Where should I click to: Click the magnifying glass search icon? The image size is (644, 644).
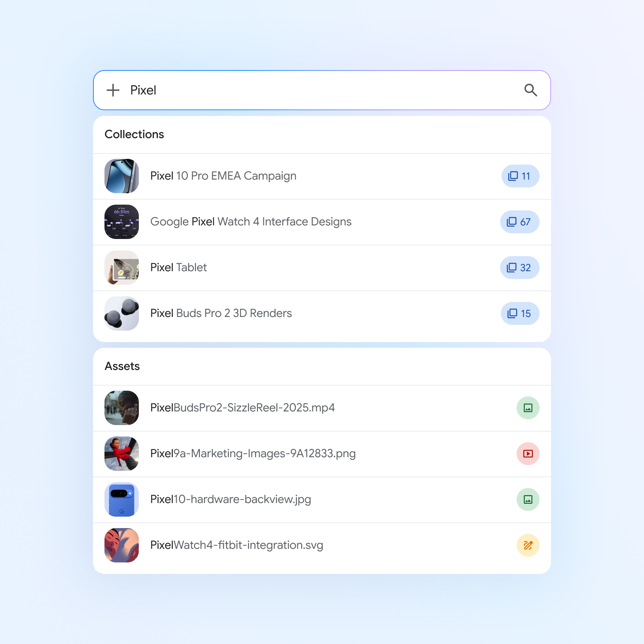point(531,90)
